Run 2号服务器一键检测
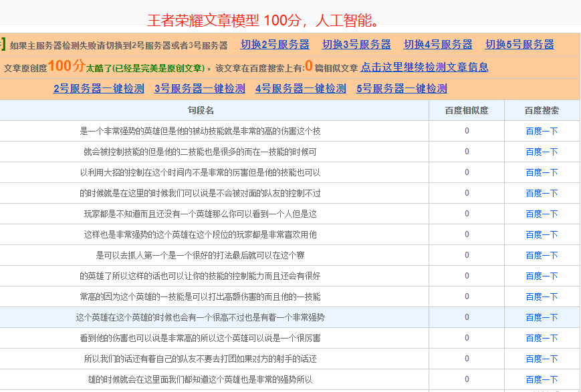 pos(98,88)
